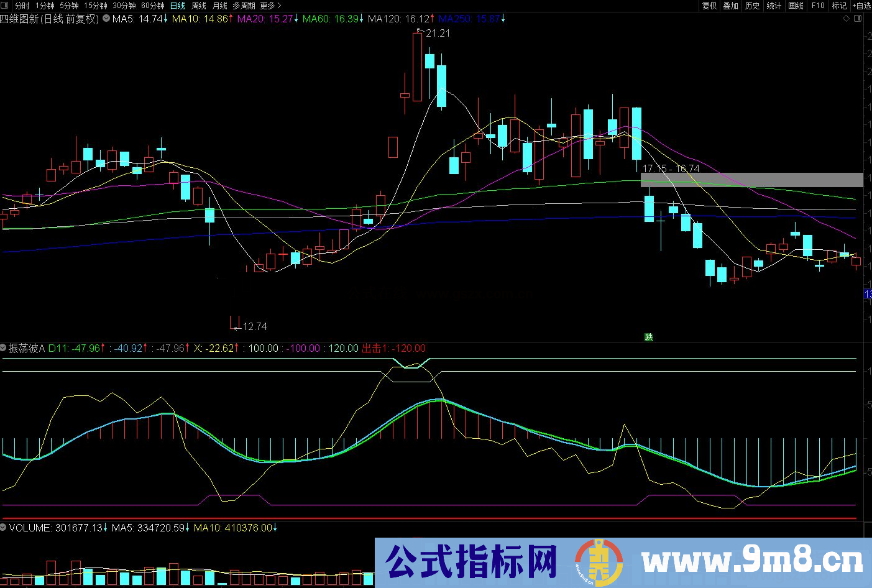Image resolution: width=872 pixels, height=588 pixels.
Task: Open the 画线 drawing tool
Action: click(795, 6)
